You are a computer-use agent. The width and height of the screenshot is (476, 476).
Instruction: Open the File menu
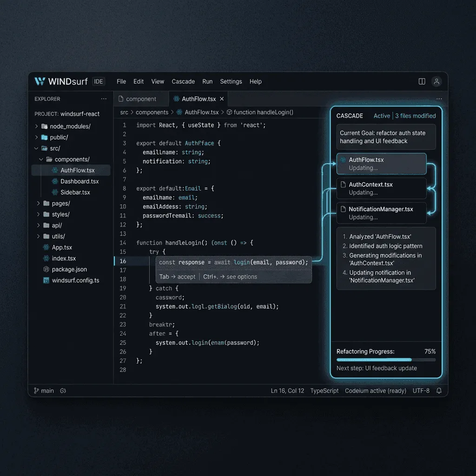[121, 82]
